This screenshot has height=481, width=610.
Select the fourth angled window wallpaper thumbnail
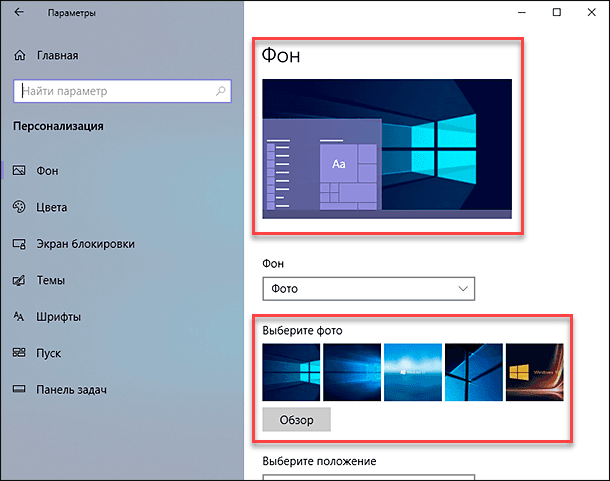(474, 372)
